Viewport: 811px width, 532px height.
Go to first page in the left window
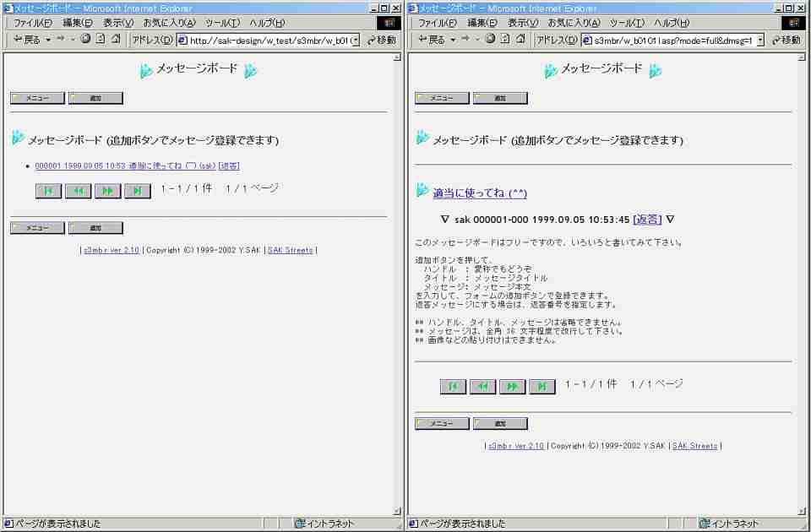(48, 191)
